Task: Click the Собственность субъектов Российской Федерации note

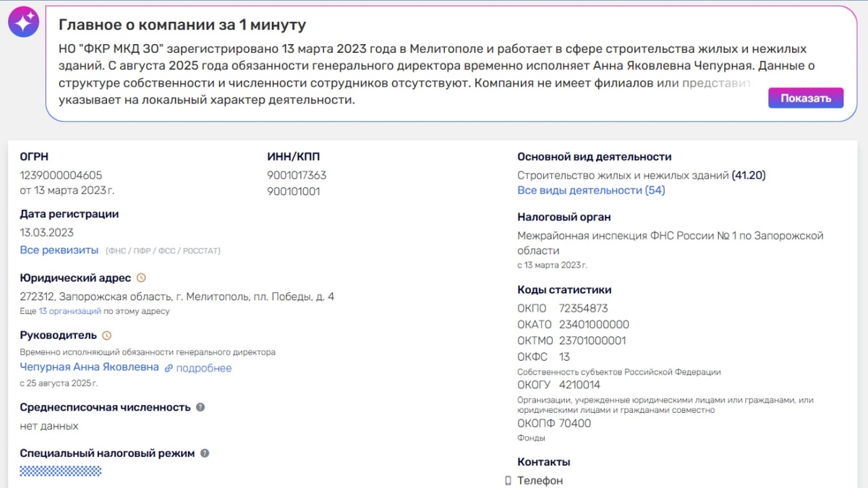Action: [619, 372]
